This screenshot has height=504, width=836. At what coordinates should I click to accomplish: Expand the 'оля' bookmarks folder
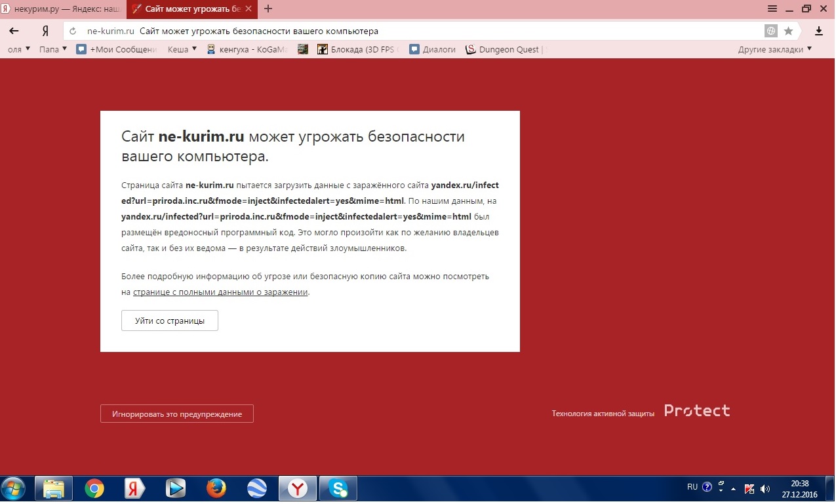point(19,49)
